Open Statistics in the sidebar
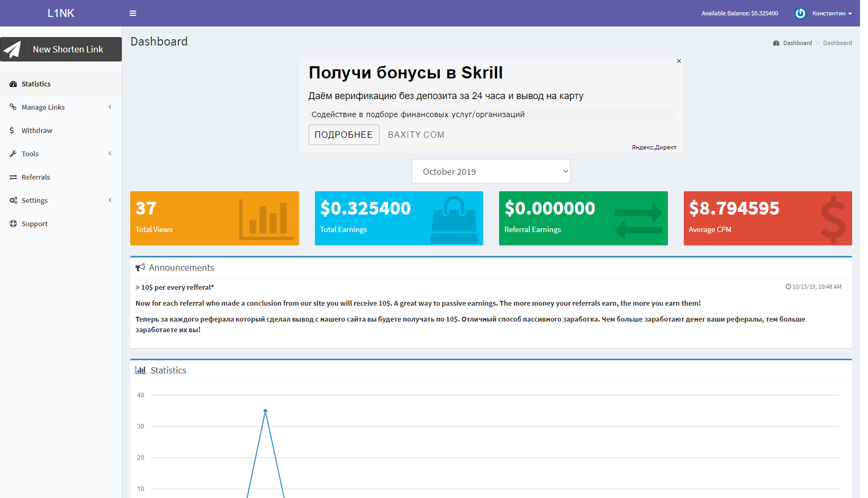Screen dimensions: 868x498 point(36,84)
